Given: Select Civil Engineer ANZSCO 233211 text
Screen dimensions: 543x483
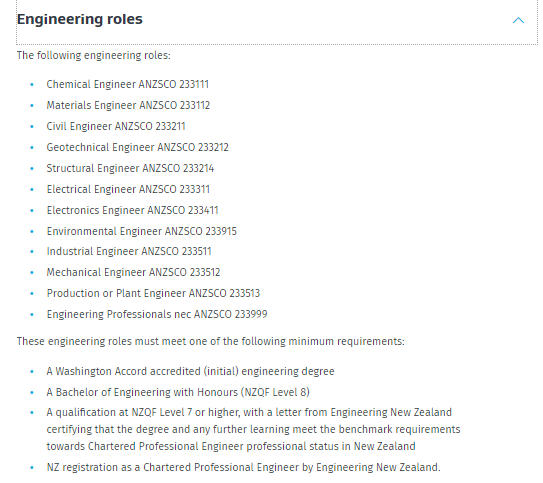Looking at the screenshot, I should 116,126.
